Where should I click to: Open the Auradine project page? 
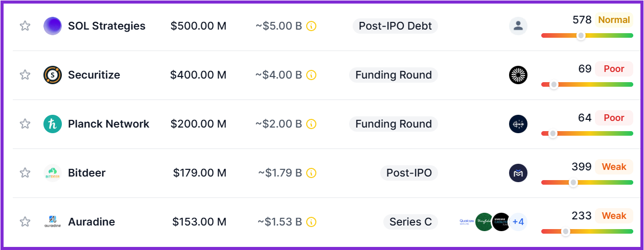(x=91, y=222)
